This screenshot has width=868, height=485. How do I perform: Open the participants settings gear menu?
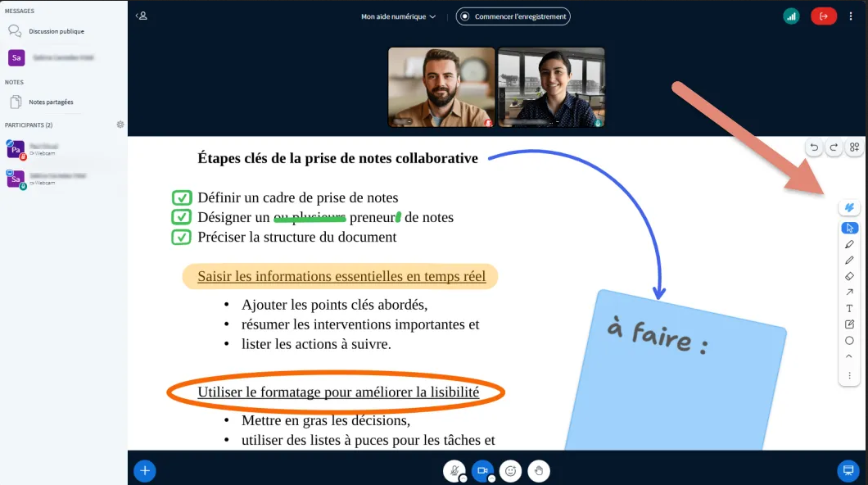point(120,125)
